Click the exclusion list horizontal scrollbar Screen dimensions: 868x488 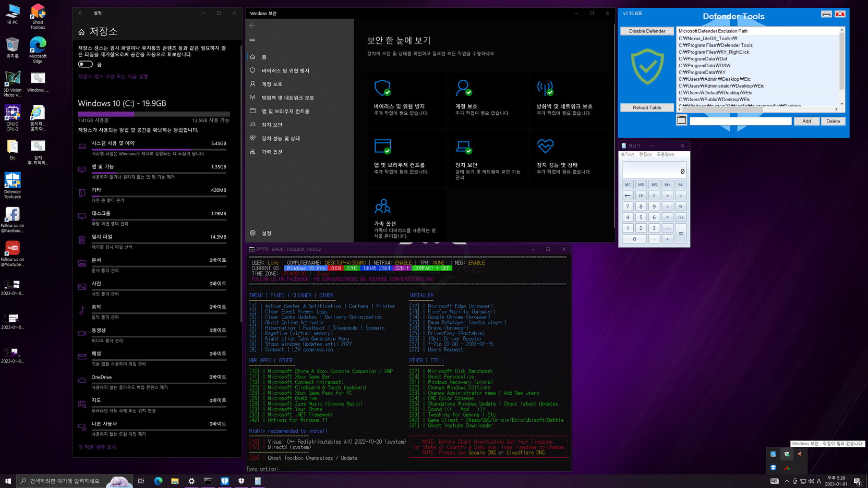(x=759, y=109)
